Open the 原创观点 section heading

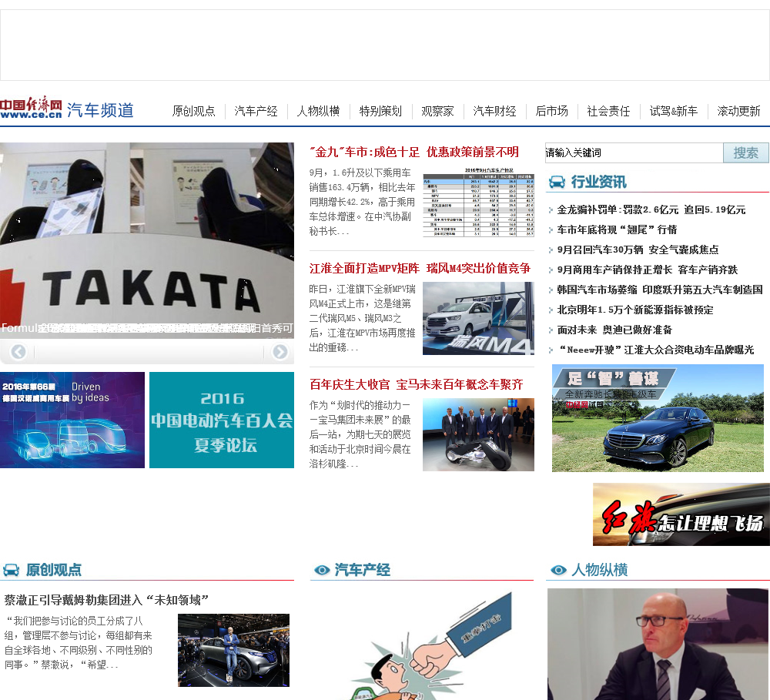pos(54,570)
